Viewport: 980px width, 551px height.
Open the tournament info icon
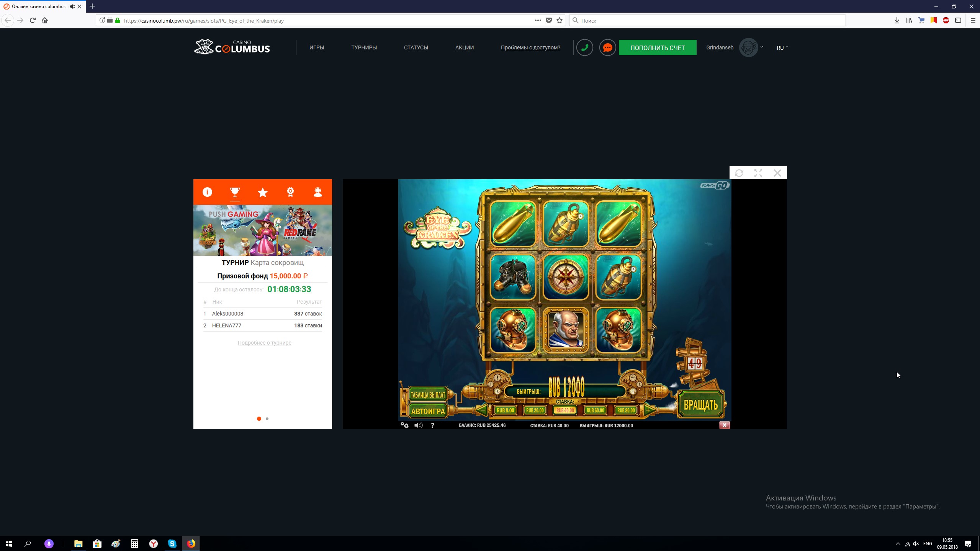[x=207, y=192]
